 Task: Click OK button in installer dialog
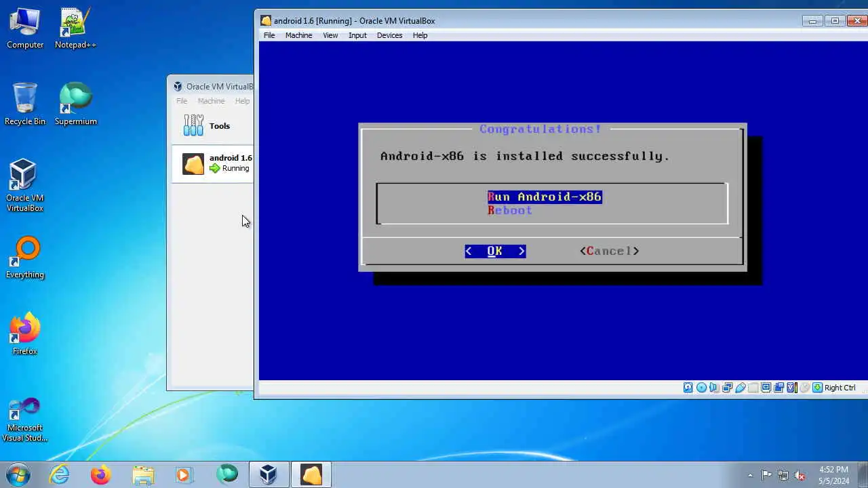point(495,251)
